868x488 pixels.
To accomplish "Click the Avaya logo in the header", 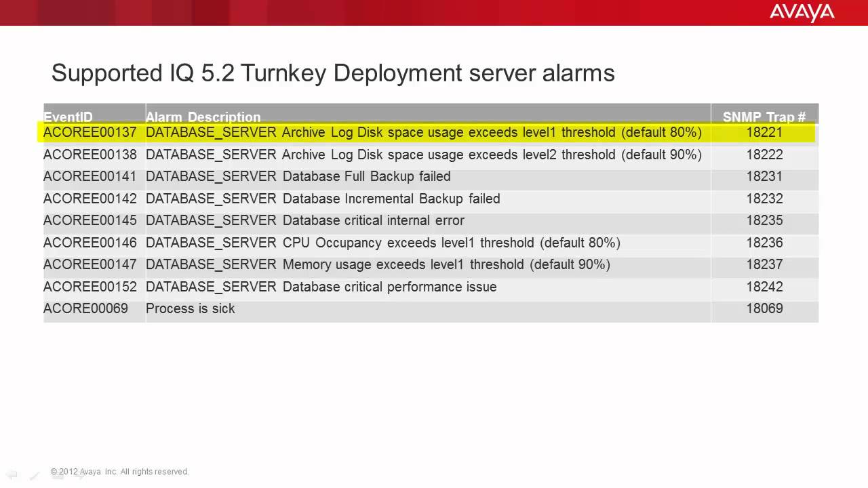I will [802, 13].
